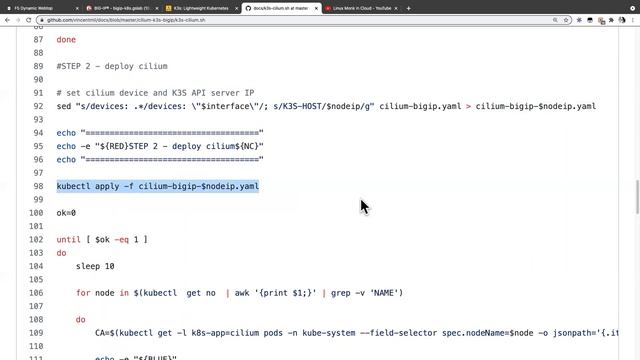Viewport: 640px width, 360px height.
Task: Click the 'CA=$(kubectl get' line
Action: (x=356, y=333)
